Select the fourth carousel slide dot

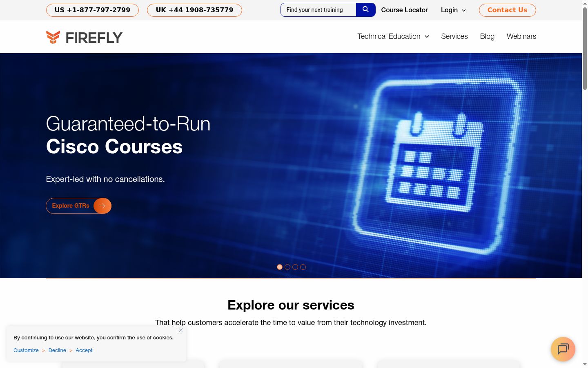click(x=303, y=267)
